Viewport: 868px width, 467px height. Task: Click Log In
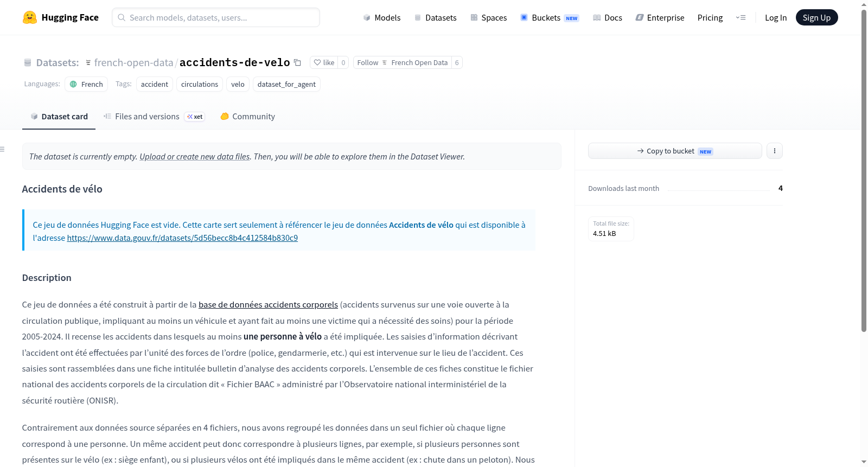(776, 17)
